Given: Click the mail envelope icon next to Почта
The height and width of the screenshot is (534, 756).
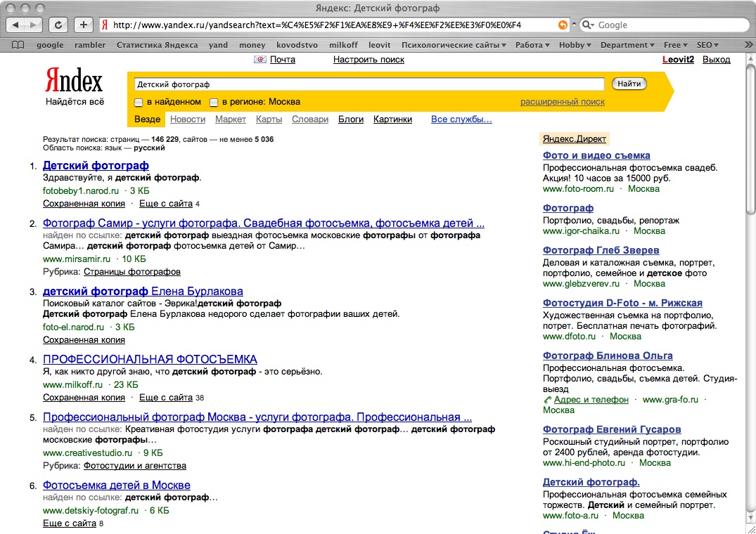Looking at the screenshot, I should (x=260, y=60).
